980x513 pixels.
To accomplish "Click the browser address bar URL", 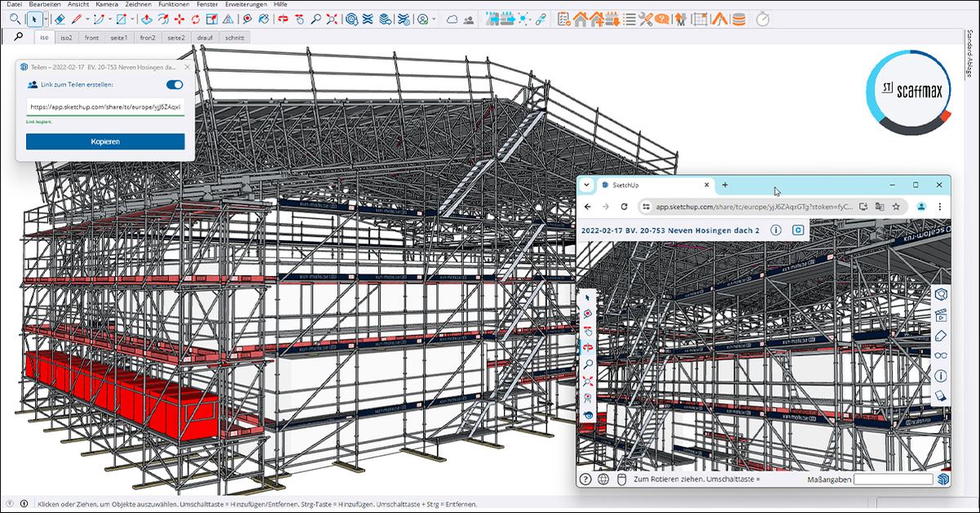I will coord(755,207).
